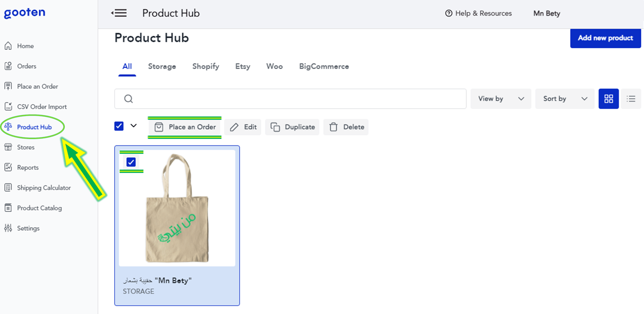This screenshot has height=314, width=644.
Task: Click the Help question mark icon
Action: [449, 13]
